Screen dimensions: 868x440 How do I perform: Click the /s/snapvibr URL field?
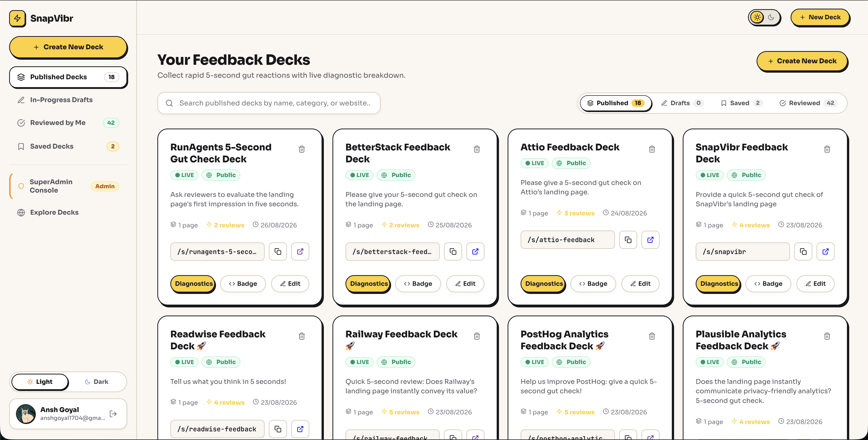pyautogui.click(x=743, y=252)
